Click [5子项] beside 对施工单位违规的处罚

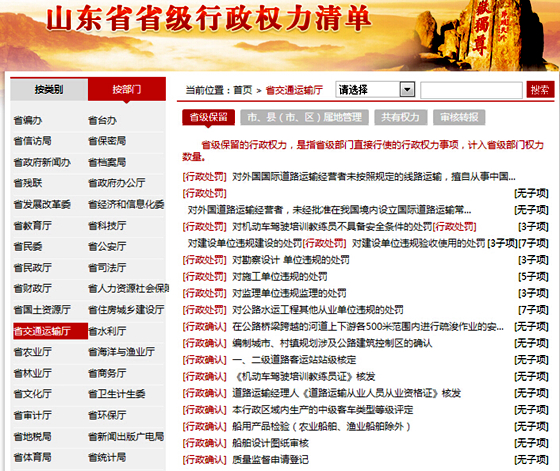click(x=533, y=276)
